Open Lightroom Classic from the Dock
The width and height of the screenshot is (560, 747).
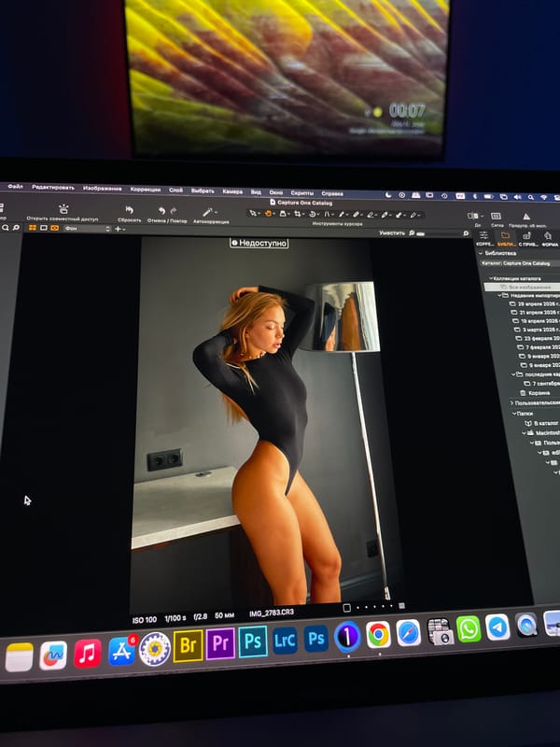pyautogui.click(x=285, y=640)
